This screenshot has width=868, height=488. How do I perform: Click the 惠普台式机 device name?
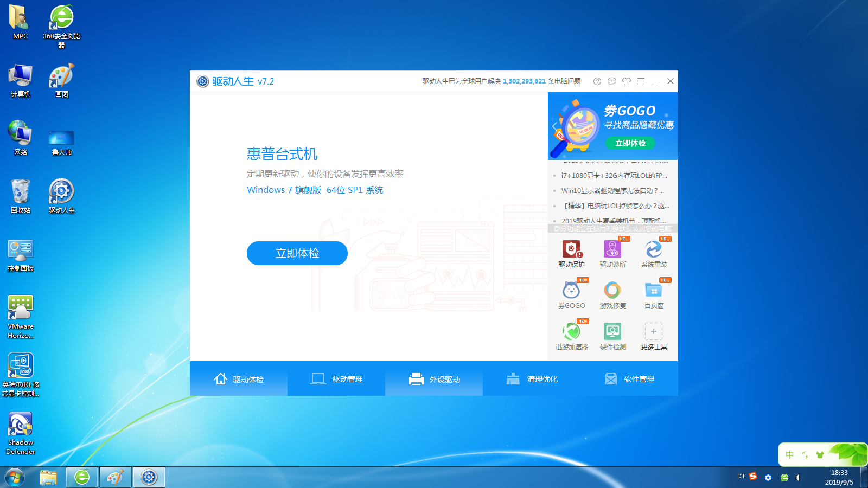point(282,154)
